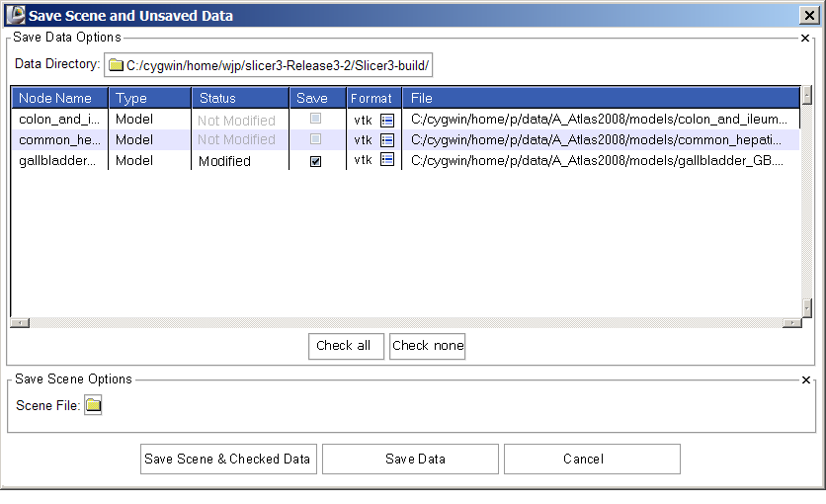Collapse the Save Data Options panel
Image resolution: width=826 pixels, height=504 pixels.
coord(805,38)
